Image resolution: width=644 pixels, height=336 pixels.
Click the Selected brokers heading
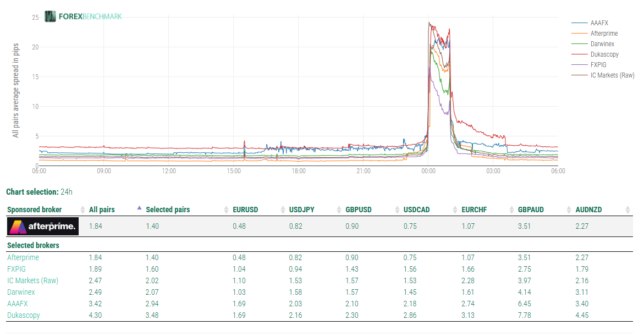(33, 245)
